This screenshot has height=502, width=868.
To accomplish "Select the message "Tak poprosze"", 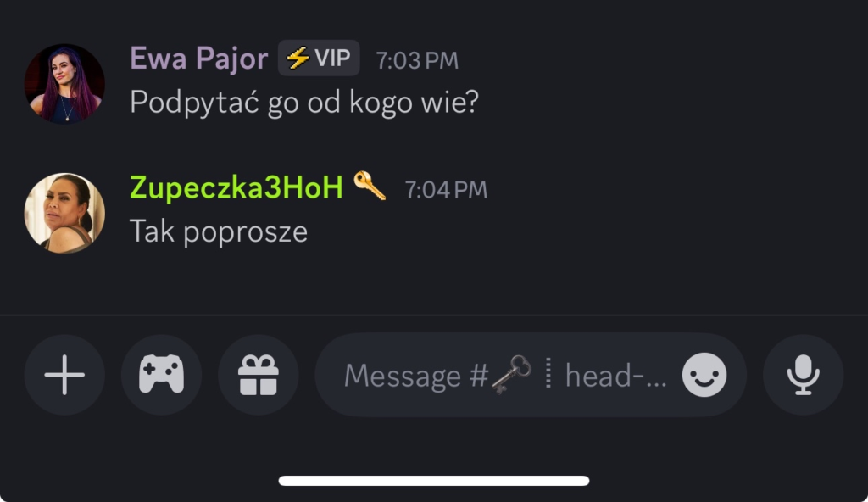I will click(218, 231).
